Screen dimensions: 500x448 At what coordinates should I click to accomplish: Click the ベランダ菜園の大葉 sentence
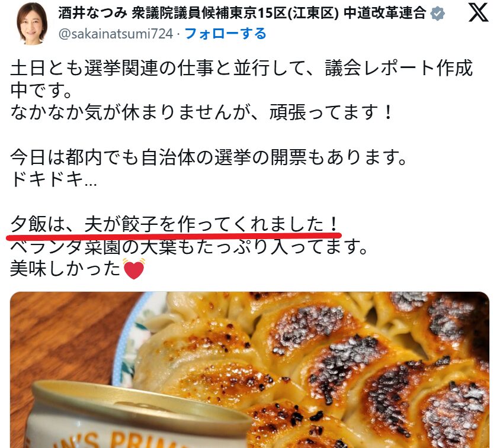[x=190, y=246]
